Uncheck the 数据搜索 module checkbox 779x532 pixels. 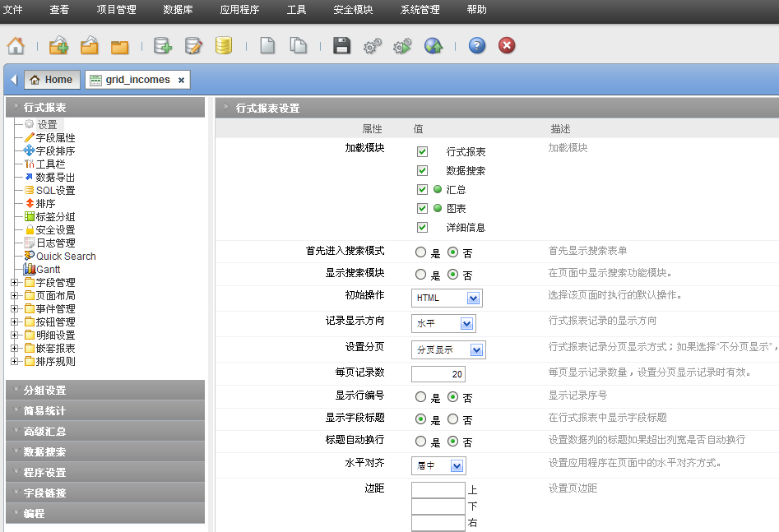pos(423,171)
